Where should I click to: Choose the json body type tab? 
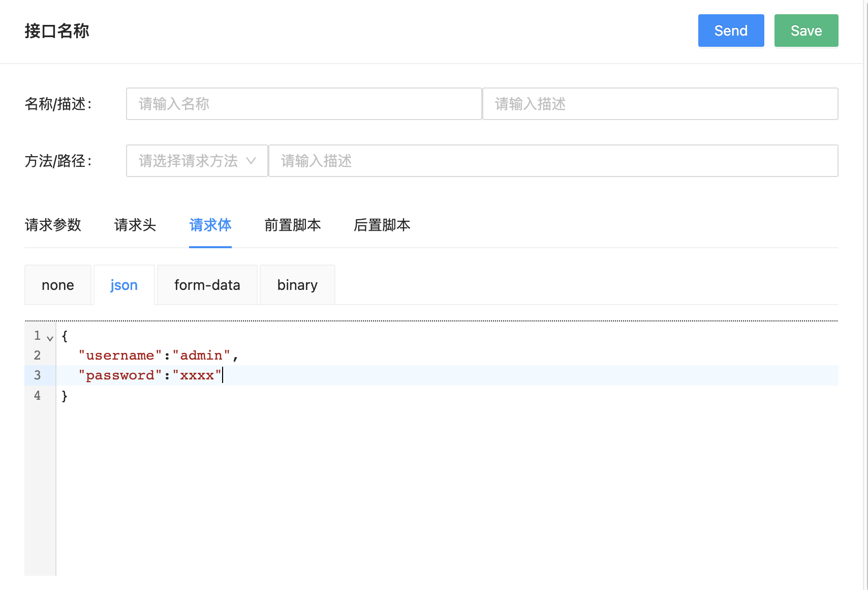tap(124, 285)
